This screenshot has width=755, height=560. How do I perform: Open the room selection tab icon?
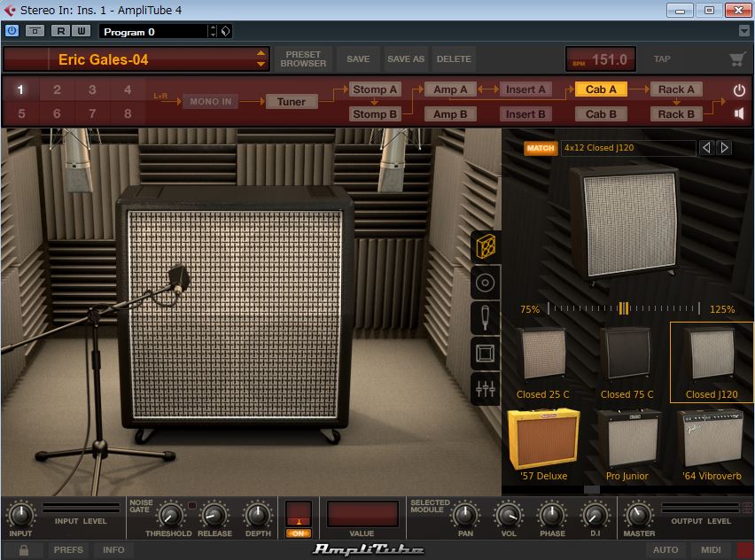click(x=485, y=354)
